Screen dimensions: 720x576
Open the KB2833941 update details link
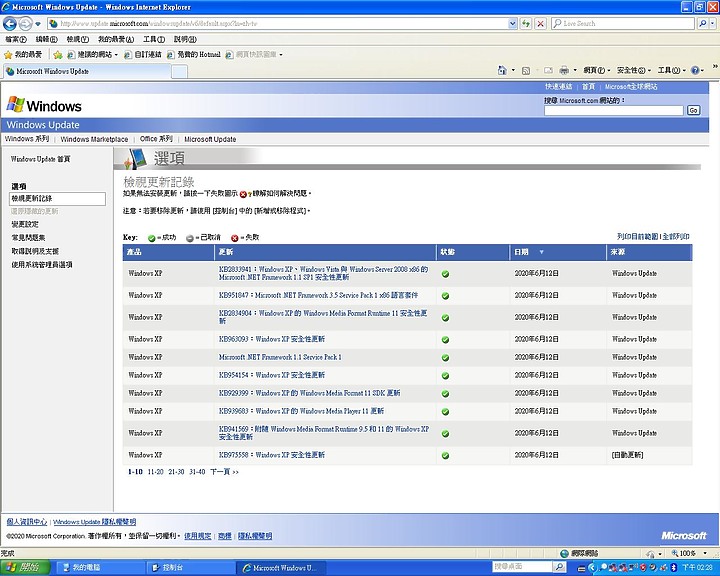click(323, 273)
